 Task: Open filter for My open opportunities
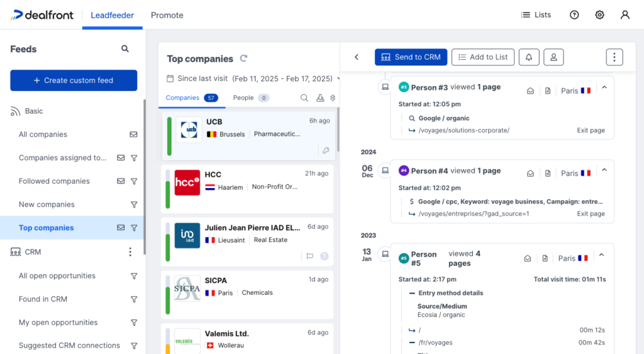[x=134, y=323]
